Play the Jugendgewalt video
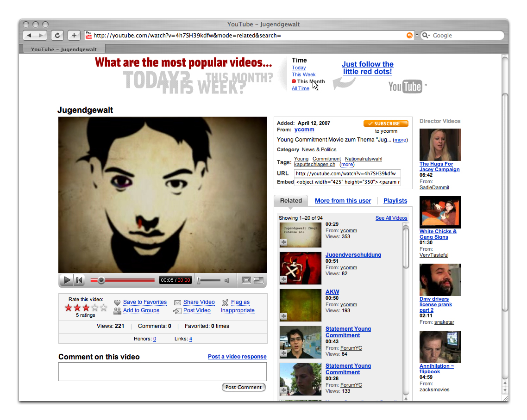 [67, 280]
